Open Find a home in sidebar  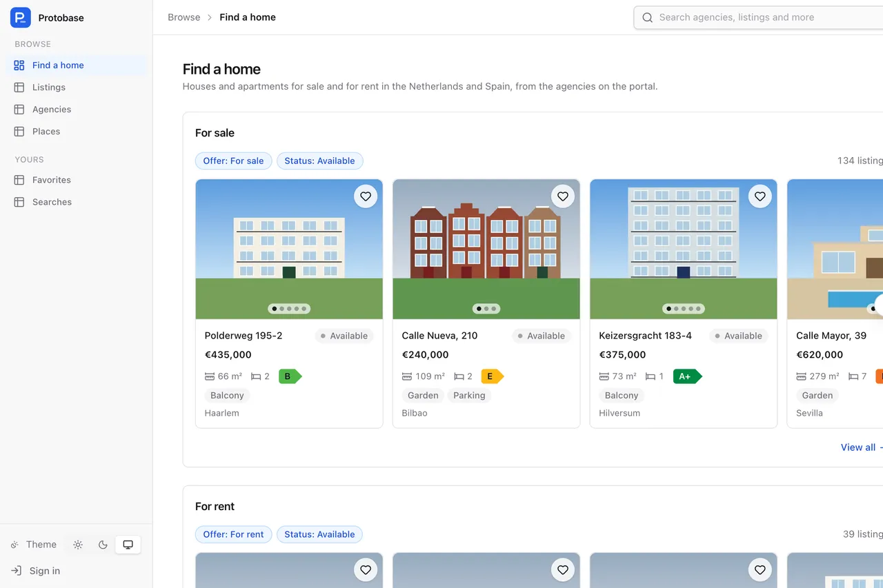76,65
